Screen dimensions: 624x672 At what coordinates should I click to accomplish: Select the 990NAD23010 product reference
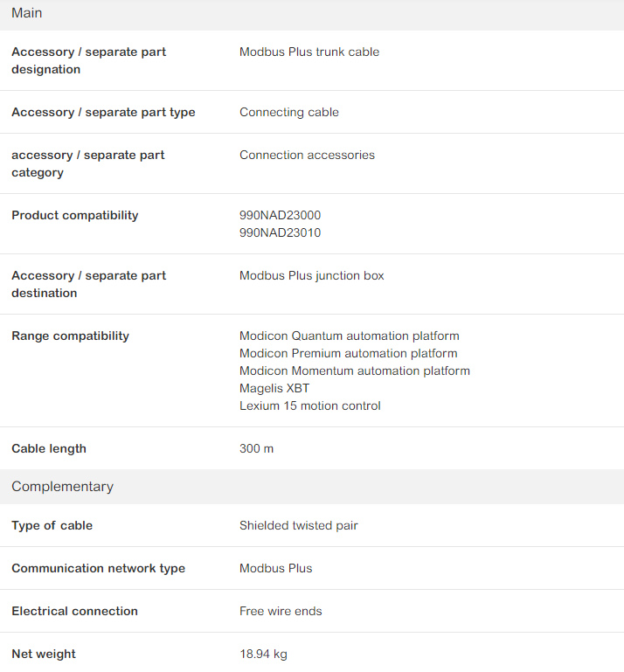[280, 232]
